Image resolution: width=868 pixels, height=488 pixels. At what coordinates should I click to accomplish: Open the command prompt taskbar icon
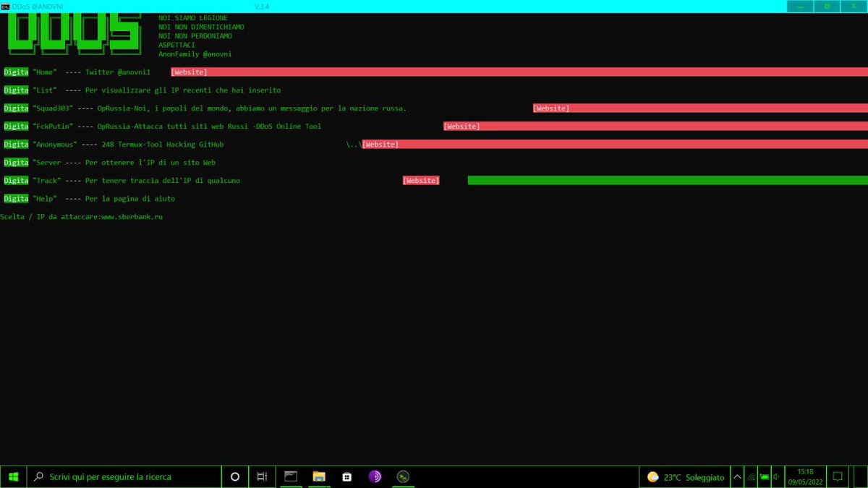[291, 477]
